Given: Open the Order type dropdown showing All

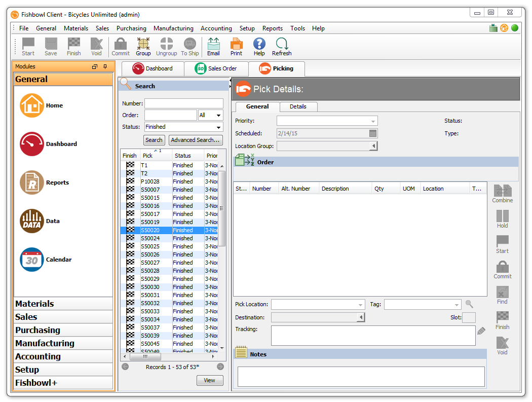Looking at the screenshot, I should click(211, 115).
